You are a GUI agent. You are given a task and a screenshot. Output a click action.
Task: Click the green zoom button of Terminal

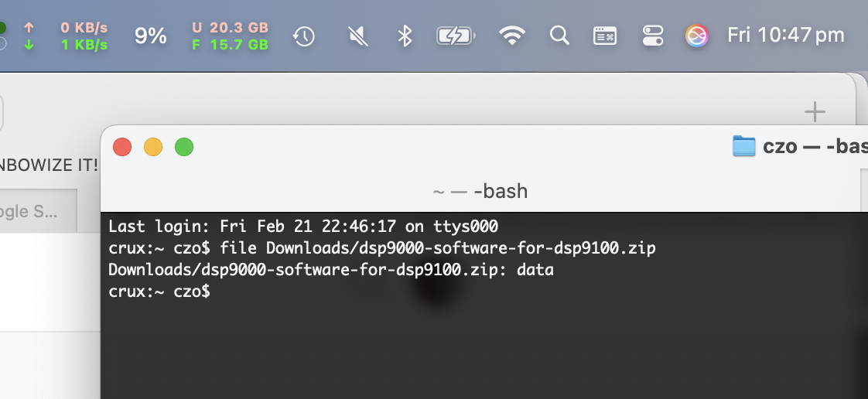click(184, 147)
